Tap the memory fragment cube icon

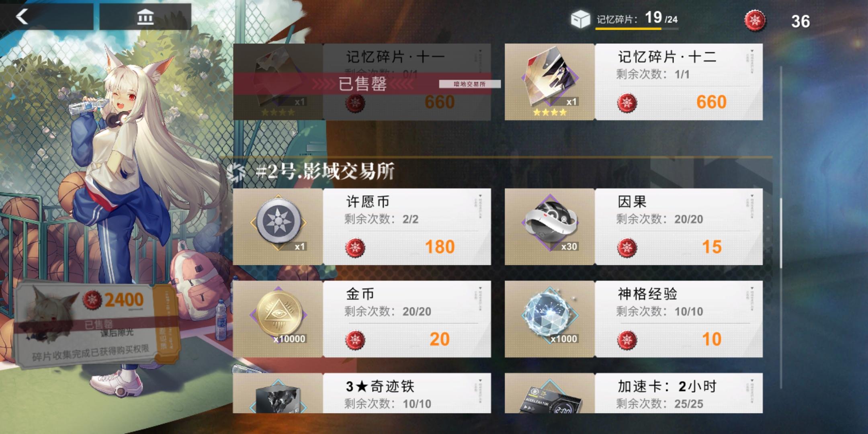tap(580, 19)
